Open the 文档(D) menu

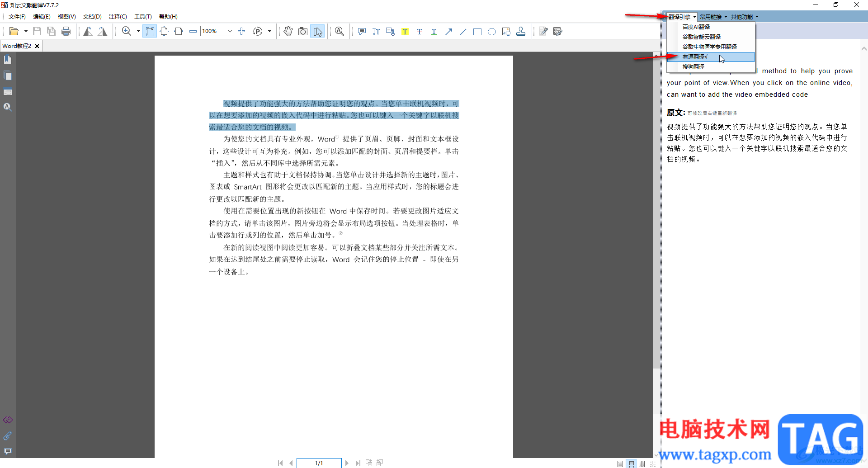[92, 17]
